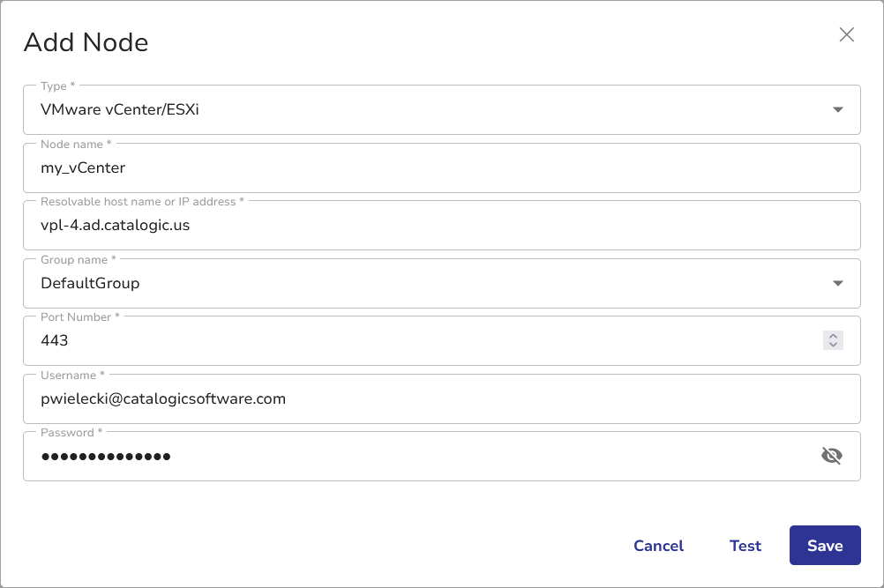The image size is (884, 588).
Task: Expand the Type dropdown arrow
Action: click(x=838, y=110)
